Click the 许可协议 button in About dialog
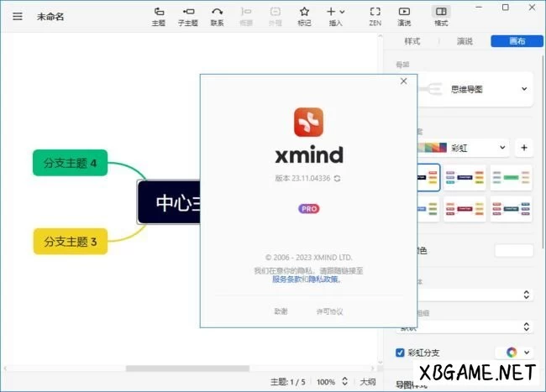 [x=328, y=311]
